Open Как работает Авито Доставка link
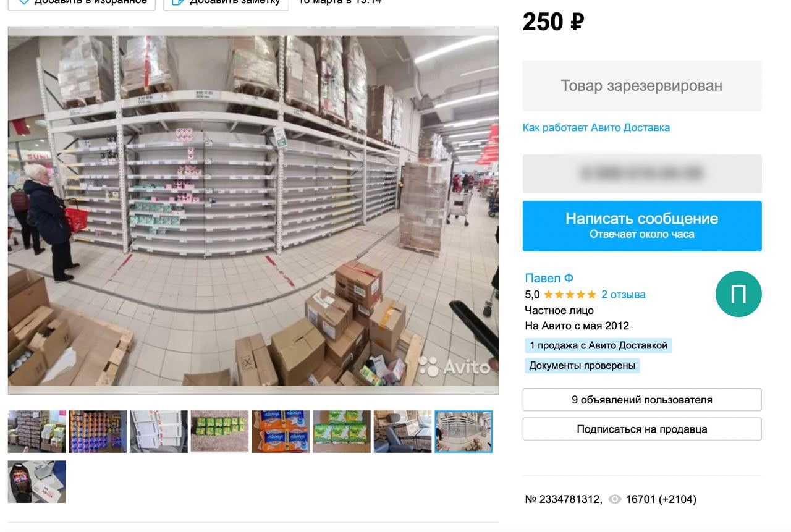 click(596, 128)
